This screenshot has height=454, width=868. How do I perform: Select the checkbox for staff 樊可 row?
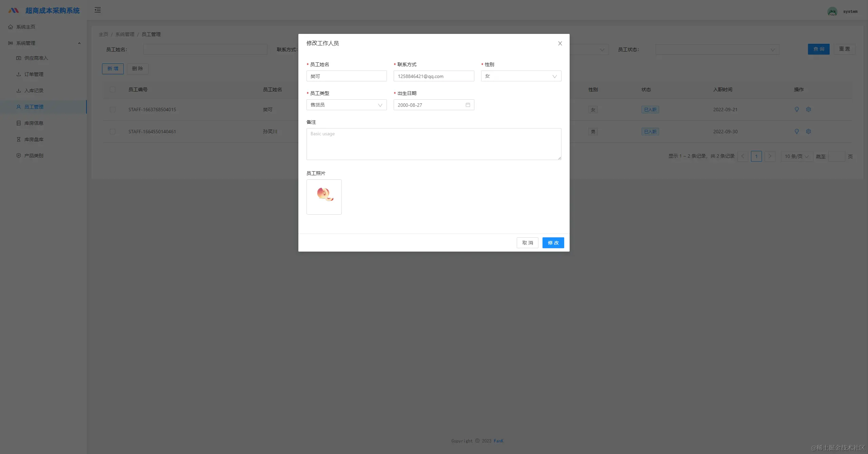[x=113, y=109]
